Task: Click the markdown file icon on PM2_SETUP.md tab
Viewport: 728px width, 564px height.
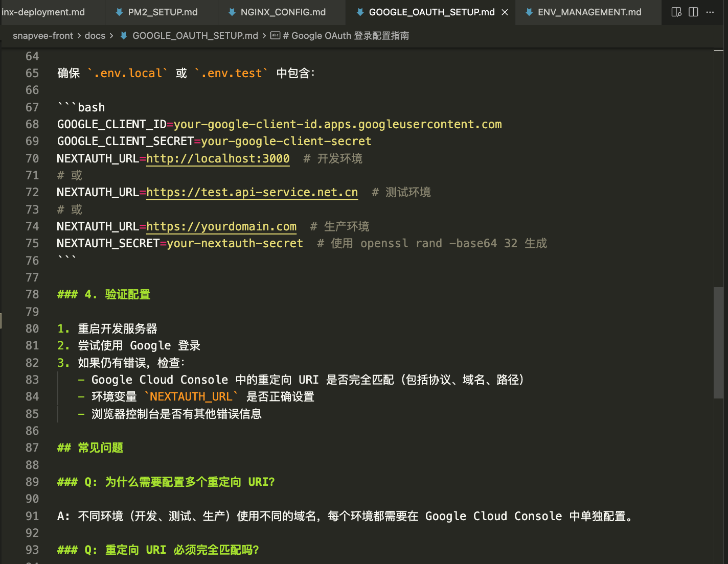Action: point(119,12)
